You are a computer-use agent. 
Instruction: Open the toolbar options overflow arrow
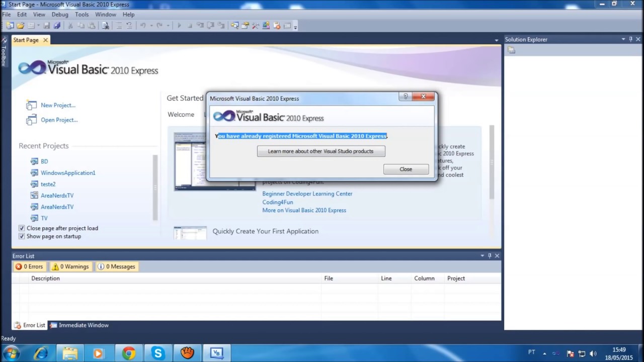point(295,27)
